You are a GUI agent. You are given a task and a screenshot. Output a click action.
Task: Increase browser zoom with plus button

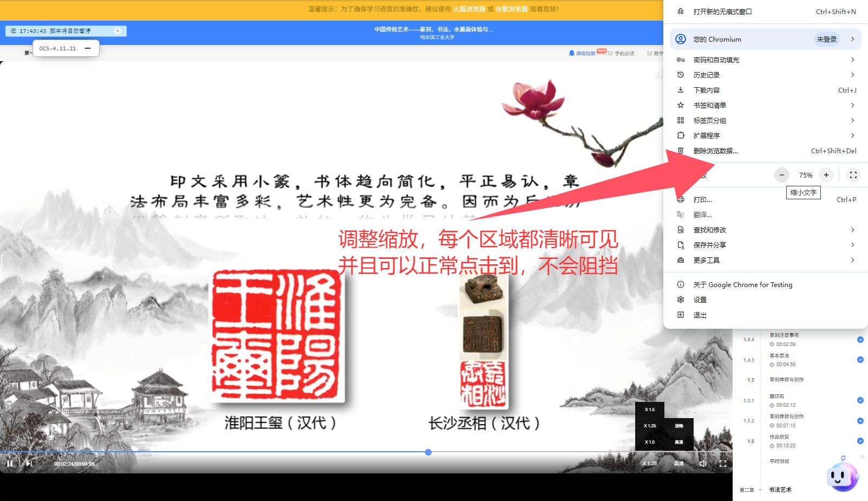pos(826,175)
